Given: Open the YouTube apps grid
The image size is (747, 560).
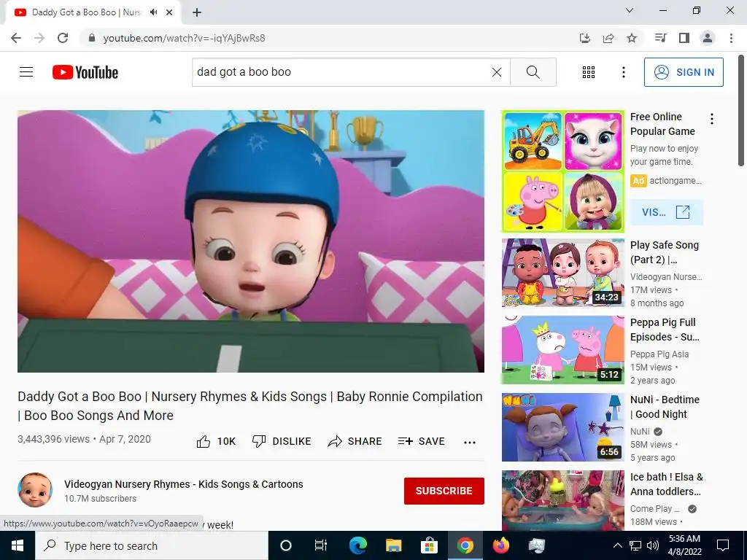Looking at the screenshot, I should (x=589, y=72).
